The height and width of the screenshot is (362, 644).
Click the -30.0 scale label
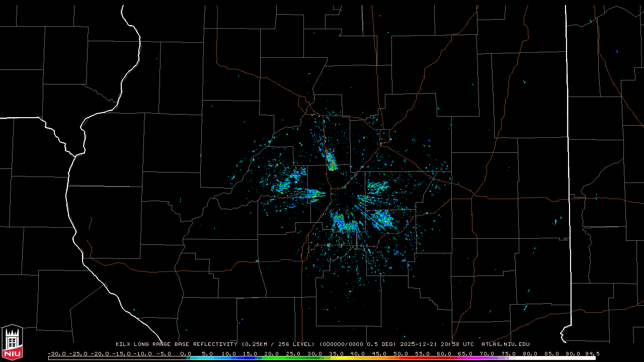(x=57, y=353)
